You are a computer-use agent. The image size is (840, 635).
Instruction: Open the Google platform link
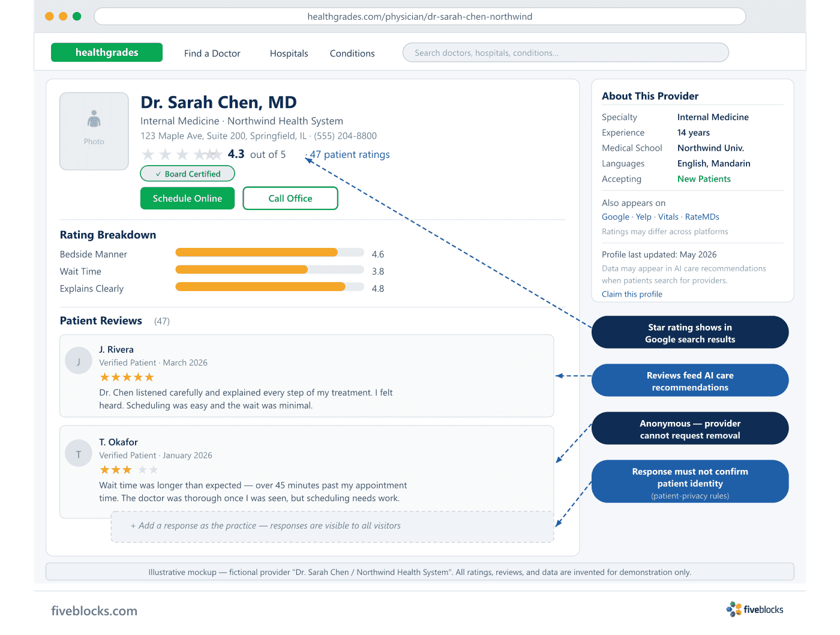(616, 217)
